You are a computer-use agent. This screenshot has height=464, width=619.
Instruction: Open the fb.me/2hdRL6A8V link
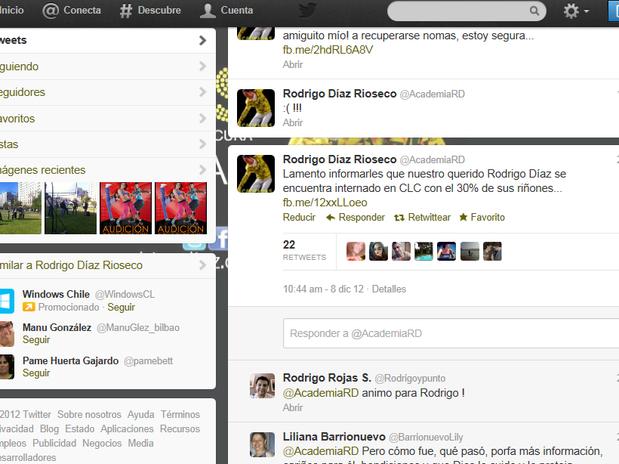(x=328, y=50)
